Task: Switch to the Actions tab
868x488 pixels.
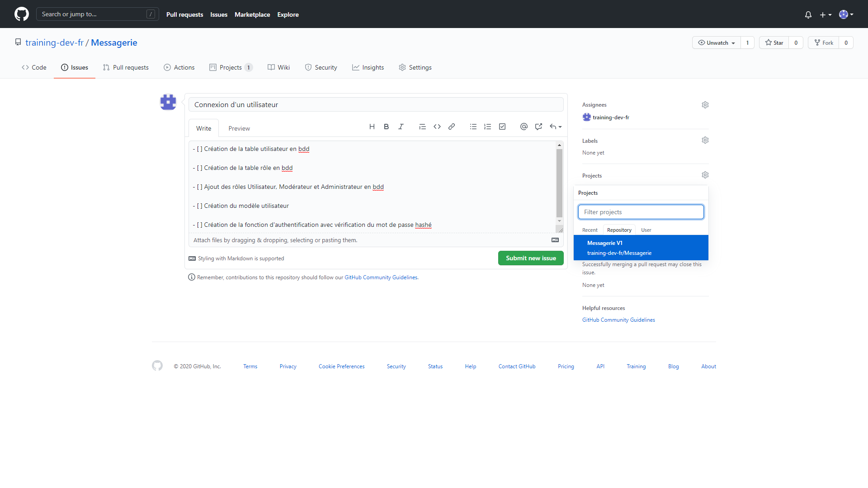Action: 179,67
